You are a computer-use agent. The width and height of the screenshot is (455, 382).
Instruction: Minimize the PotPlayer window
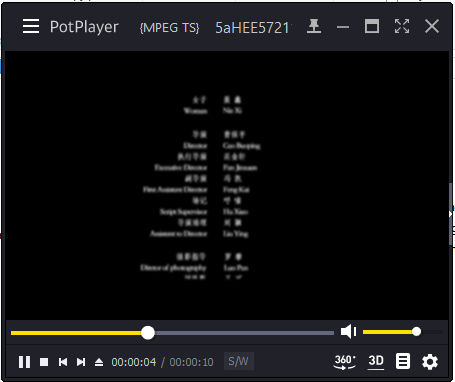(x=343, y=27)
